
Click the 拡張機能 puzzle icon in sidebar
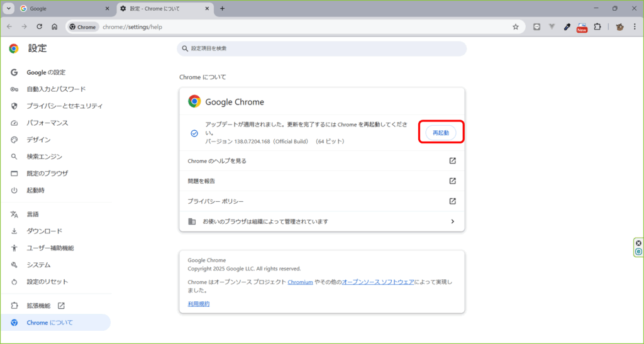[14, 306]
